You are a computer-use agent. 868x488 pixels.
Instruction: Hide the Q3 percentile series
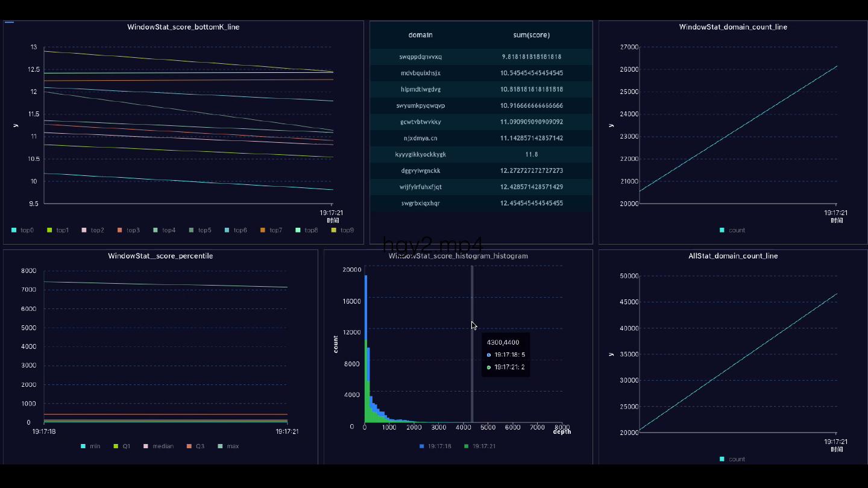tap(195, 446)
